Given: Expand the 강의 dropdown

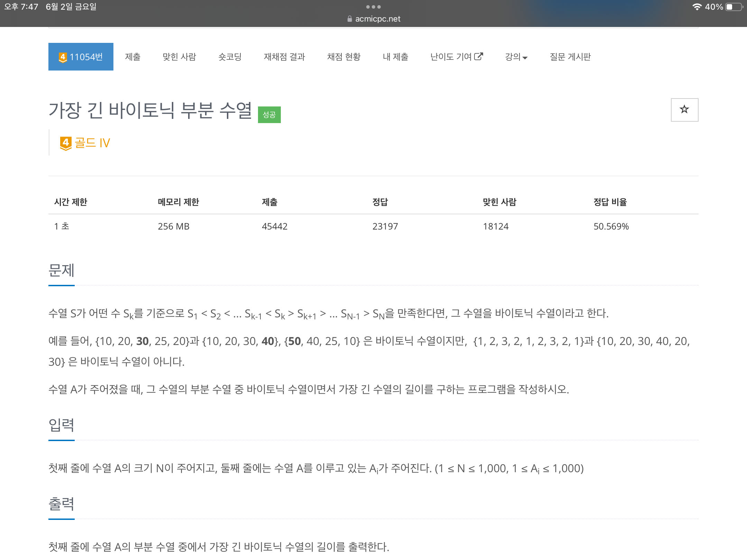Looking at the screenshot, I should point(516,57).
